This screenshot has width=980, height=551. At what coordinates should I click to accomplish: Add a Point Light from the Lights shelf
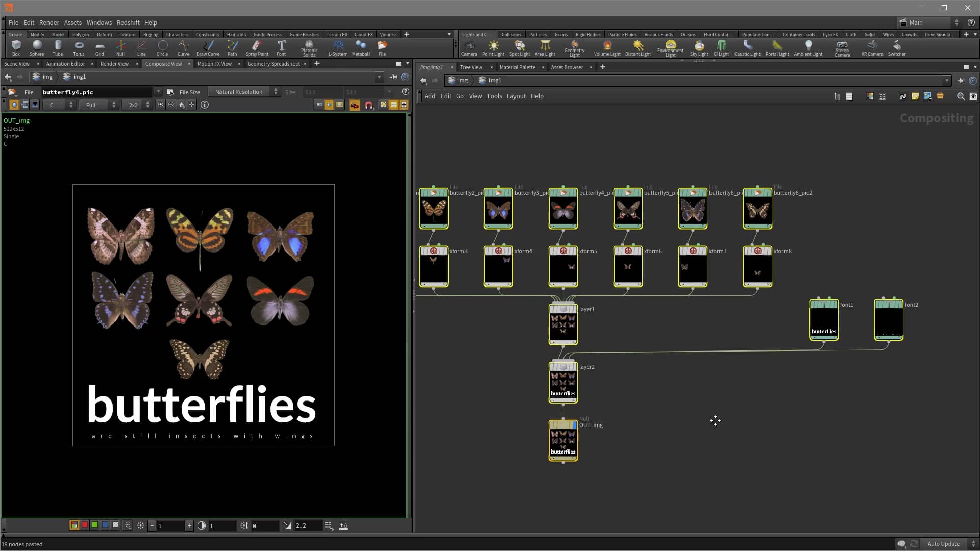[494, 47]
